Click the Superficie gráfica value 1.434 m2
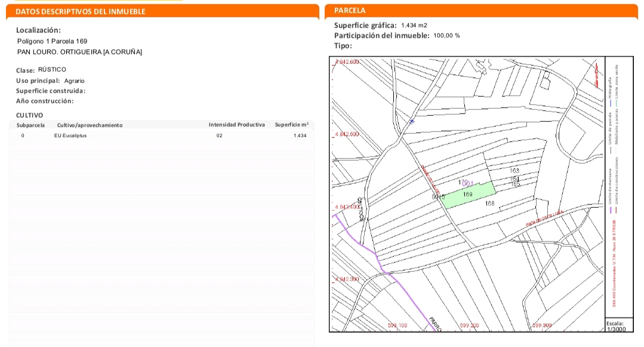This screenshot has width=644, height=347. pos(414,25)
